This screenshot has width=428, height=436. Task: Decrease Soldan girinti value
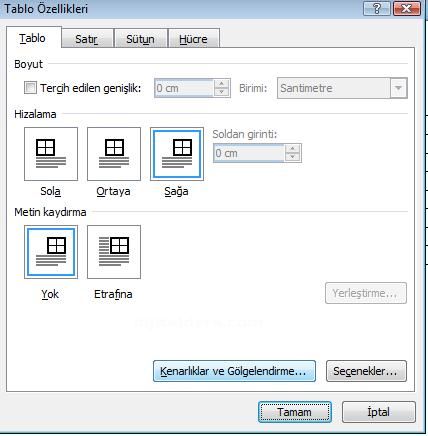tap(293, 157)
